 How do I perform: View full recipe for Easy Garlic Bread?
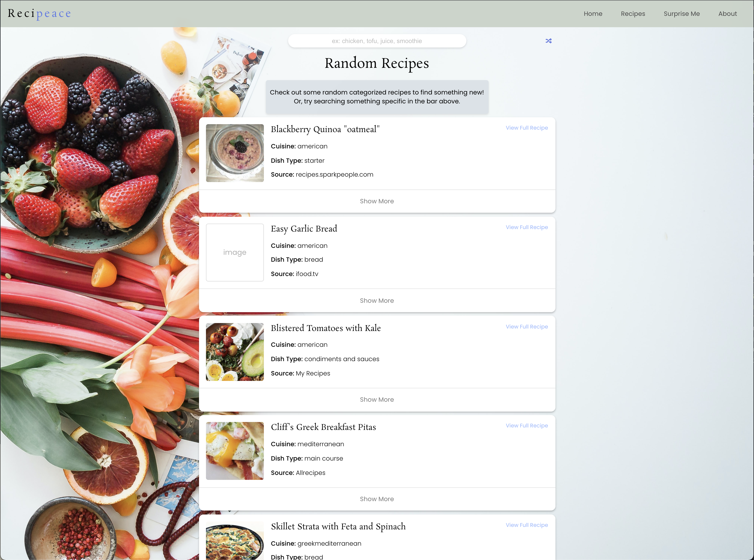pyautogui.click(x=527, y=227)
